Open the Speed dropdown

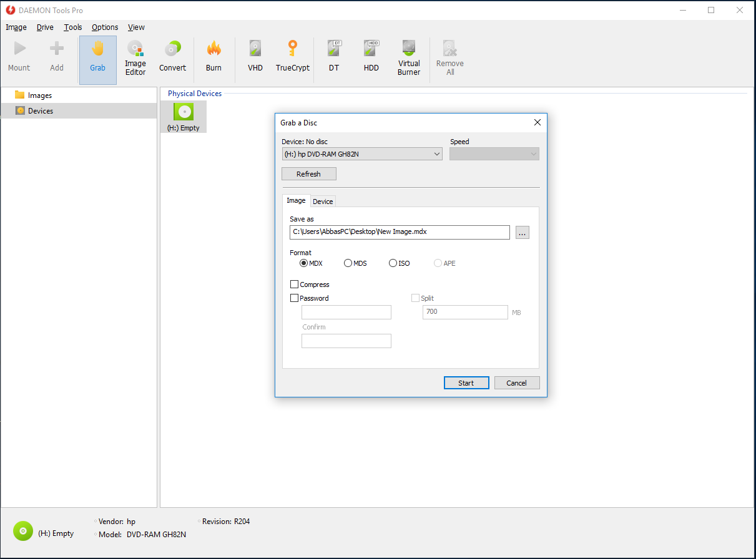(494, 154)
